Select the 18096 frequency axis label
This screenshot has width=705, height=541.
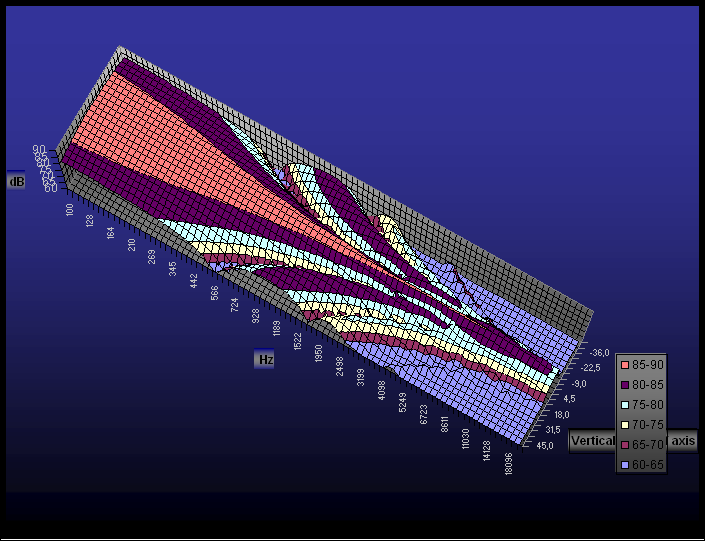tap(508, 464)
